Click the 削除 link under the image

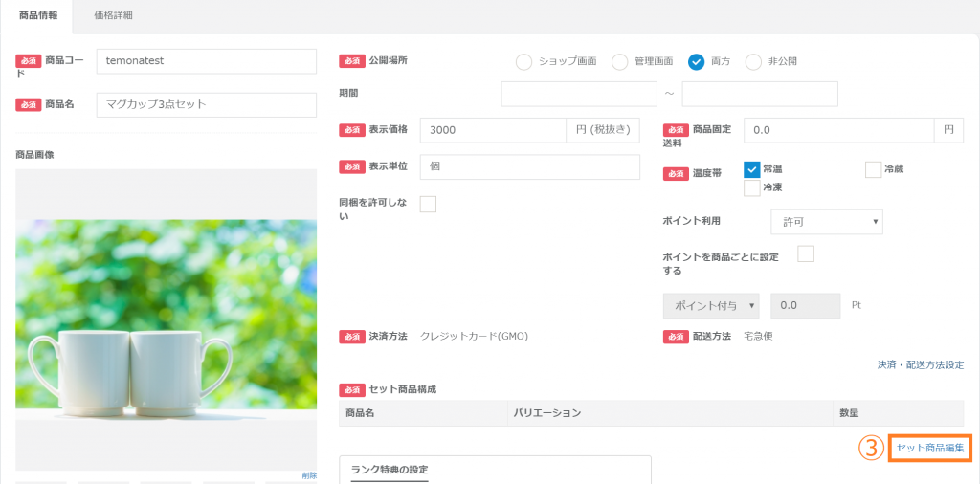308,475
